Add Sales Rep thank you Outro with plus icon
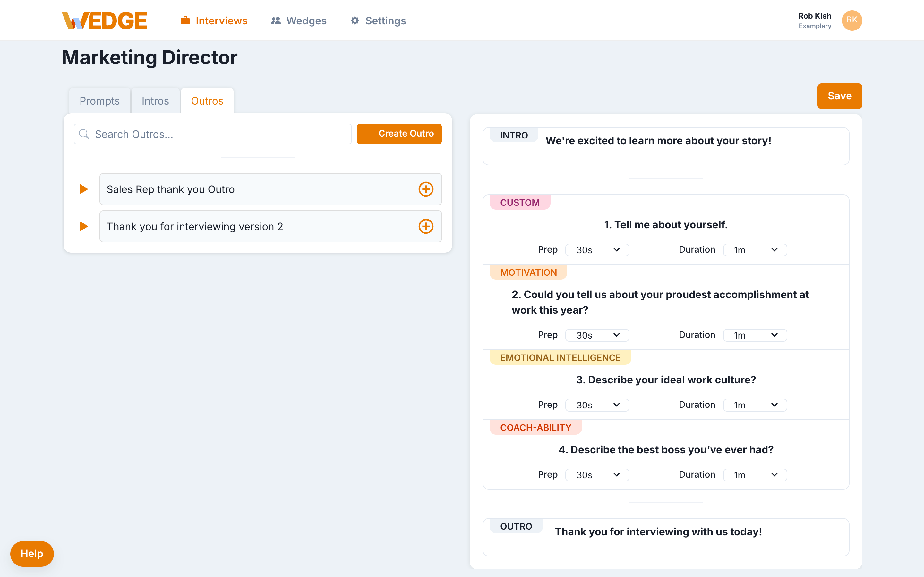Screen dimensions: 924x577 point(426,189)
